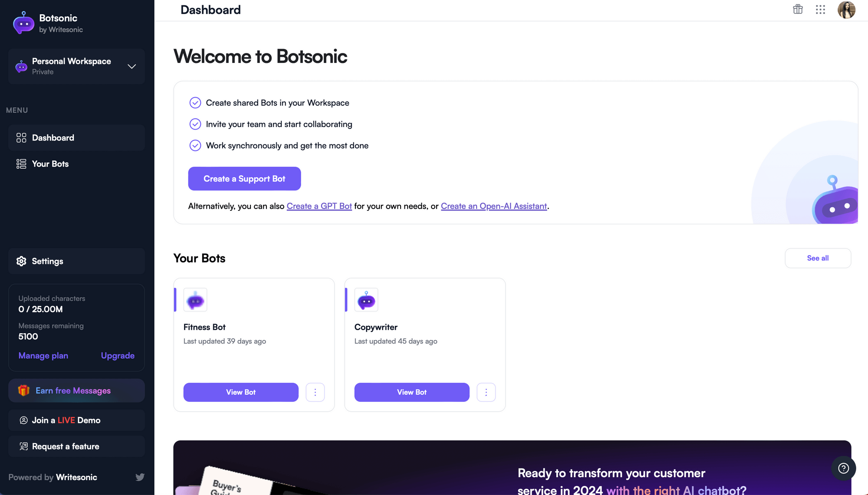Click the Settings gear icon
This screenshot has width=868, height=495.
tap(21, 261)
